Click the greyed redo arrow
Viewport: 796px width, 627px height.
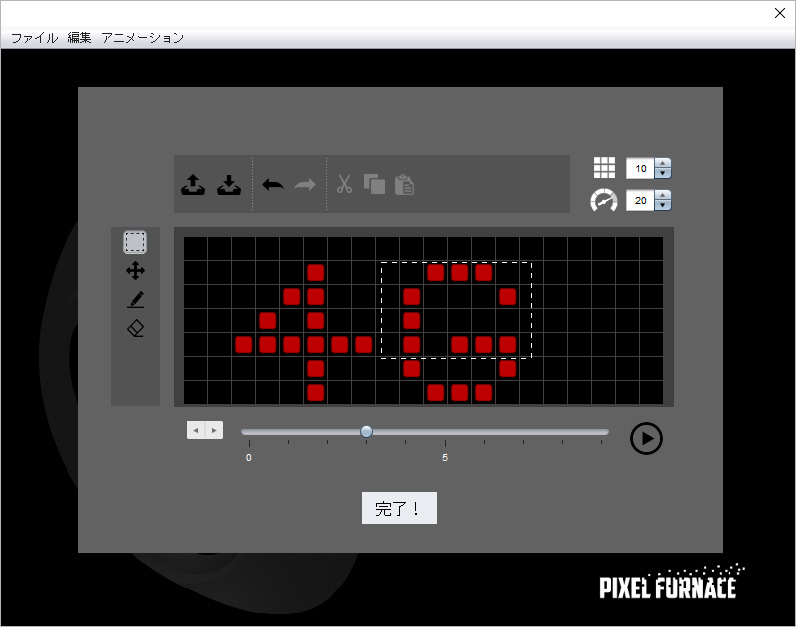point(305,185)
